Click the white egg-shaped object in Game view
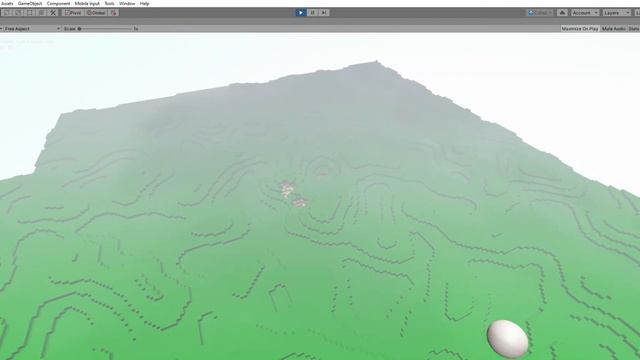The width and height of the screenshot is (640, 360). point(507,339)
